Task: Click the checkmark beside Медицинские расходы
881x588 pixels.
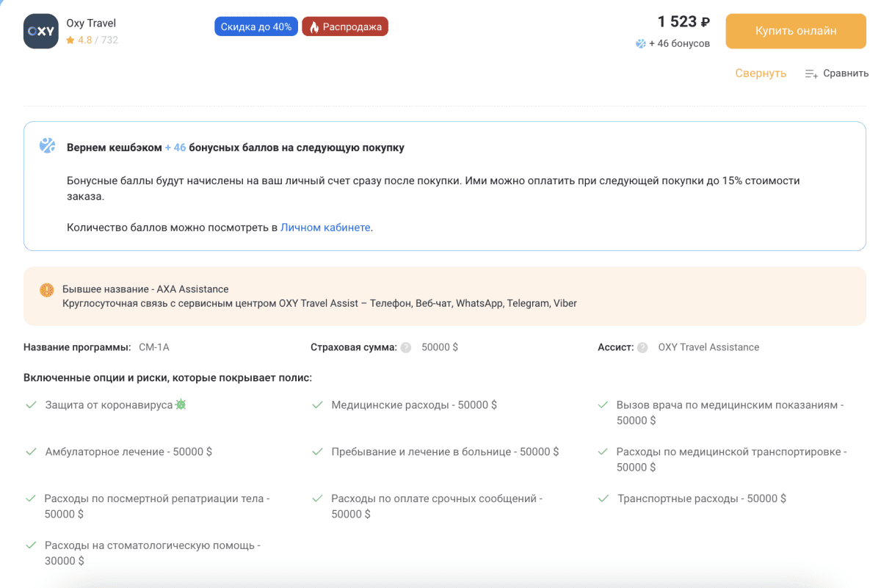Action: [x=318, y=405]
